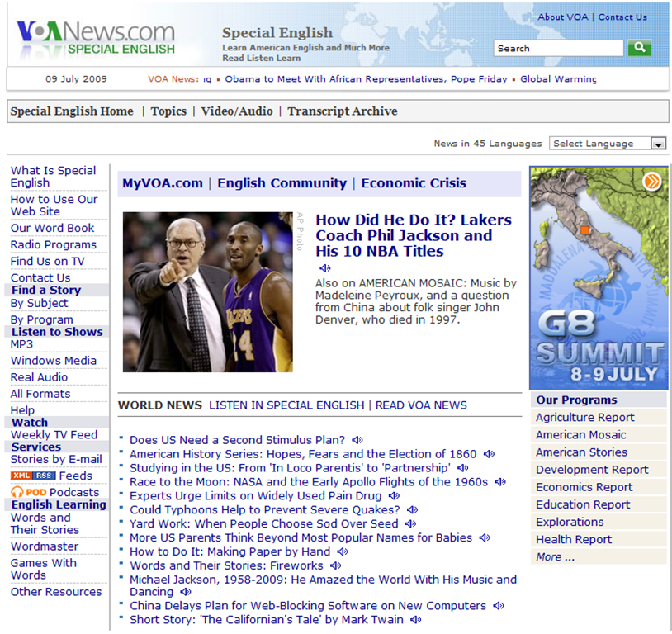
Task: Click Read VOA News link
Action: coord(421,405)
